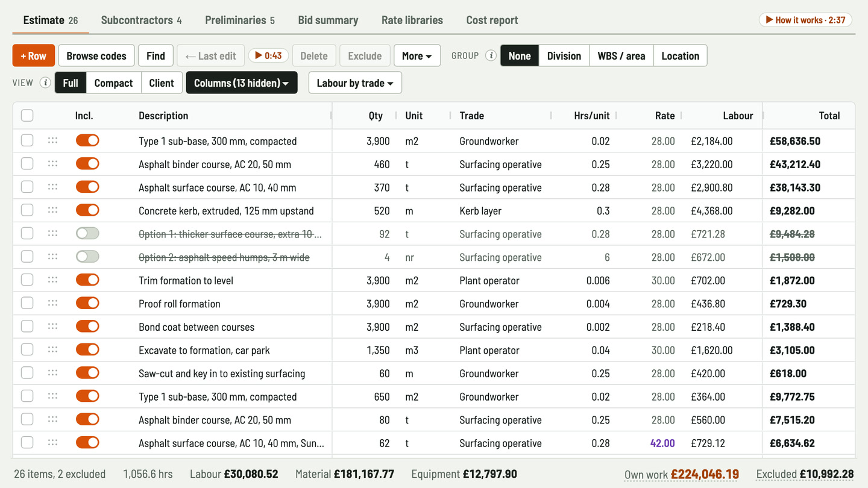
Task: Switch to Compact view
Action: coord(113,83)
